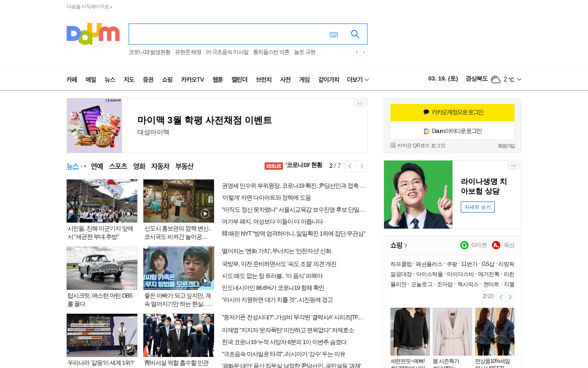Click trending keyword 러 극초음속 미사일
This screenshot has width=588, height=368.
pos(227,52)
